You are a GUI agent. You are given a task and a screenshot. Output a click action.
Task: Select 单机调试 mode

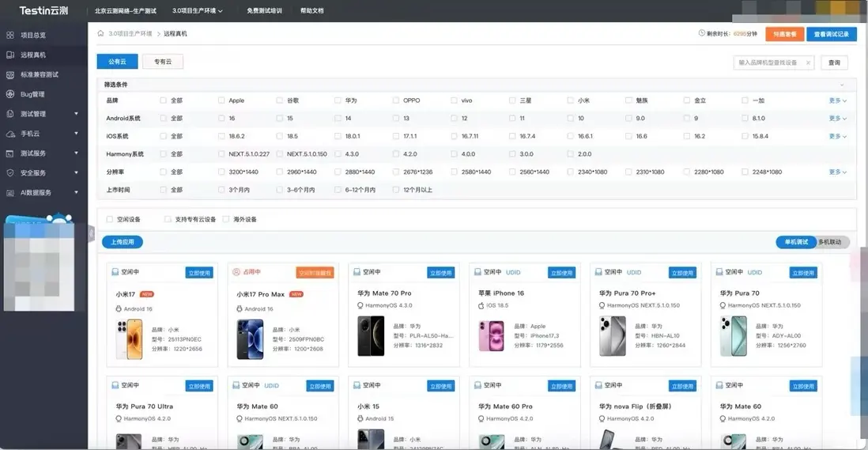coord(796,242)
